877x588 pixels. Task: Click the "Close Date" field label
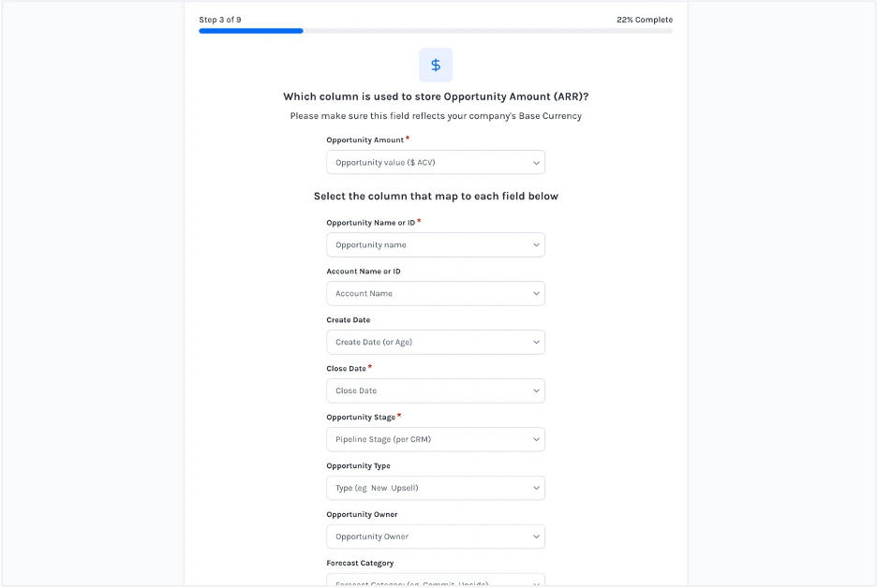click(347, 369)
